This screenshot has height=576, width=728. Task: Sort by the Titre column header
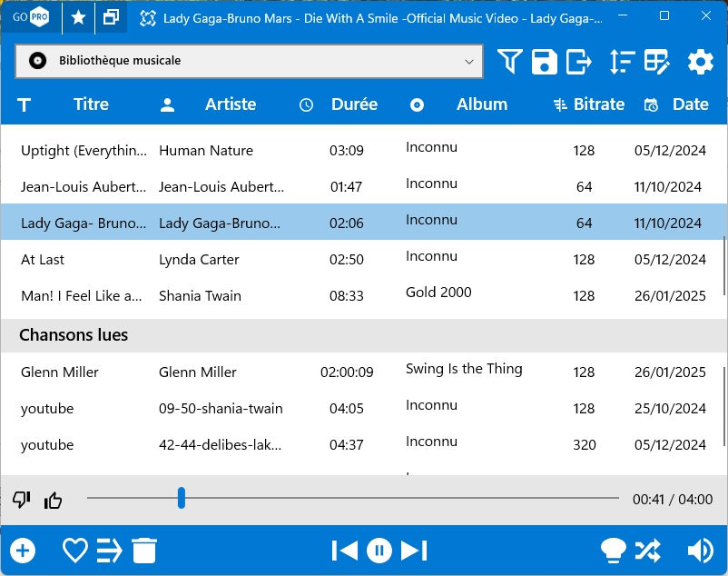[91, 104]
